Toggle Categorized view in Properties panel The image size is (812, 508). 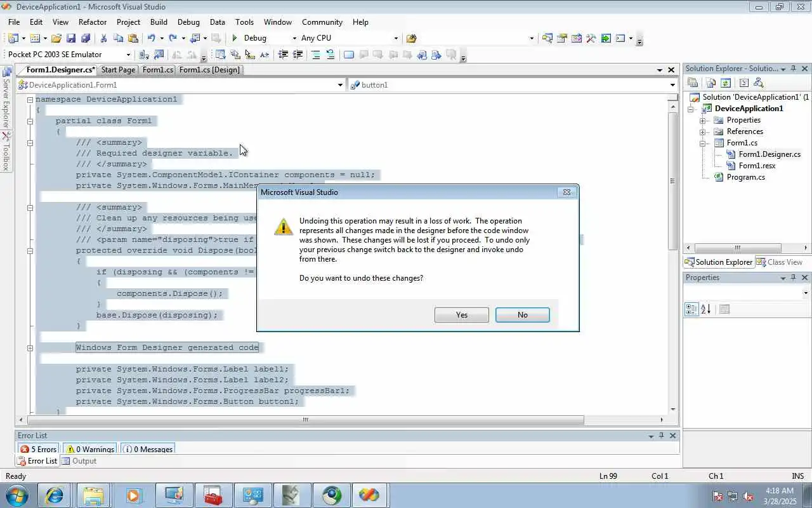691,309
